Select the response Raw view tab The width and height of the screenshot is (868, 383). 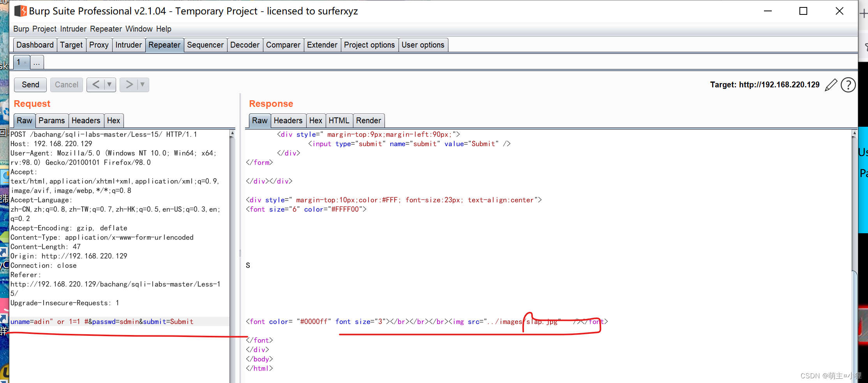point(260,121)
